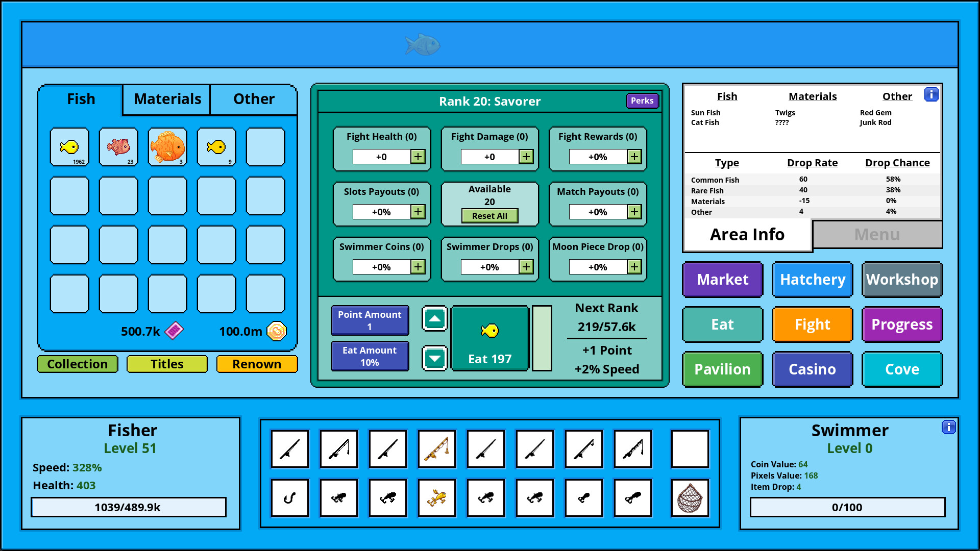The width and height of the screenshot is (980, 551).
Task: Open the Perks panel
Action: (642, 101)
